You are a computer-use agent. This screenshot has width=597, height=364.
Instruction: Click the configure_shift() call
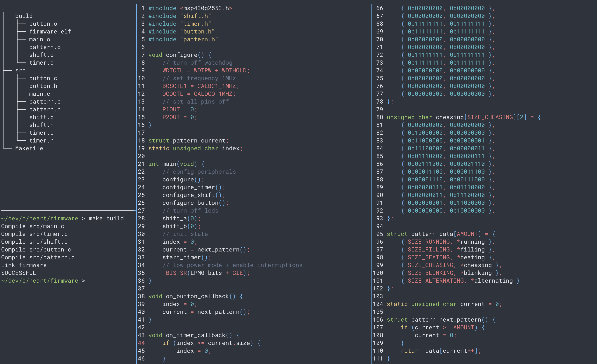[x=194, y=195]
